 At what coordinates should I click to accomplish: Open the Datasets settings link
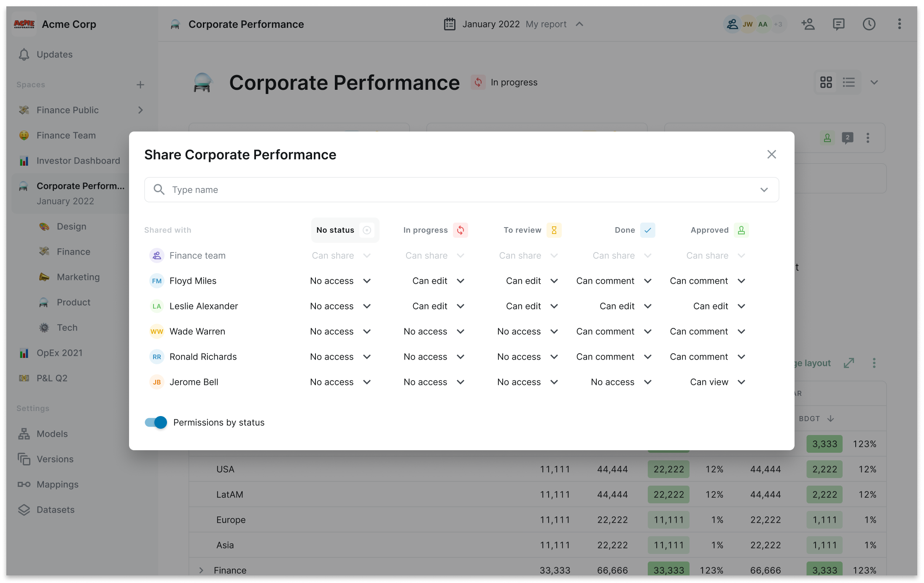55,510
